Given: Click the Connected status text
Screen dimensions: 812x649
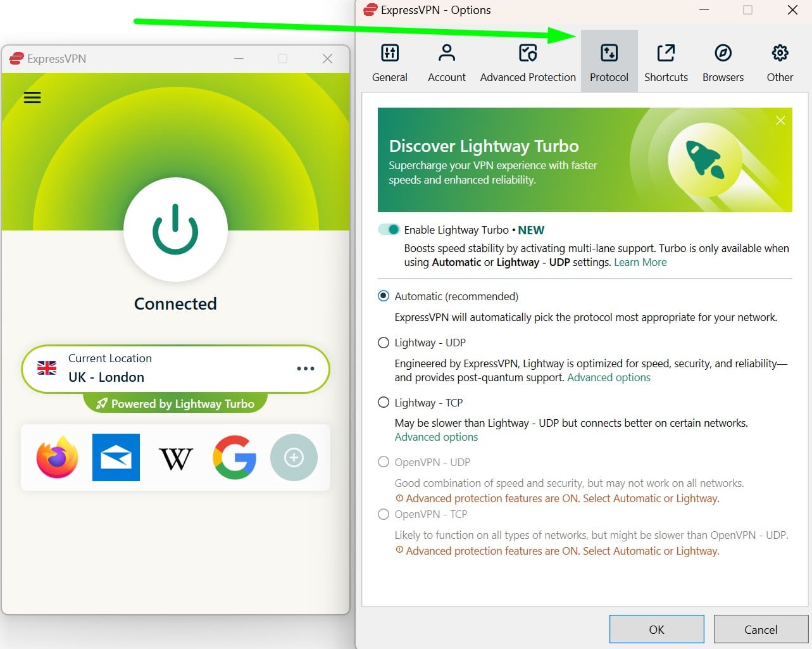Looking at the screenshot, I should tap(175, 304).
